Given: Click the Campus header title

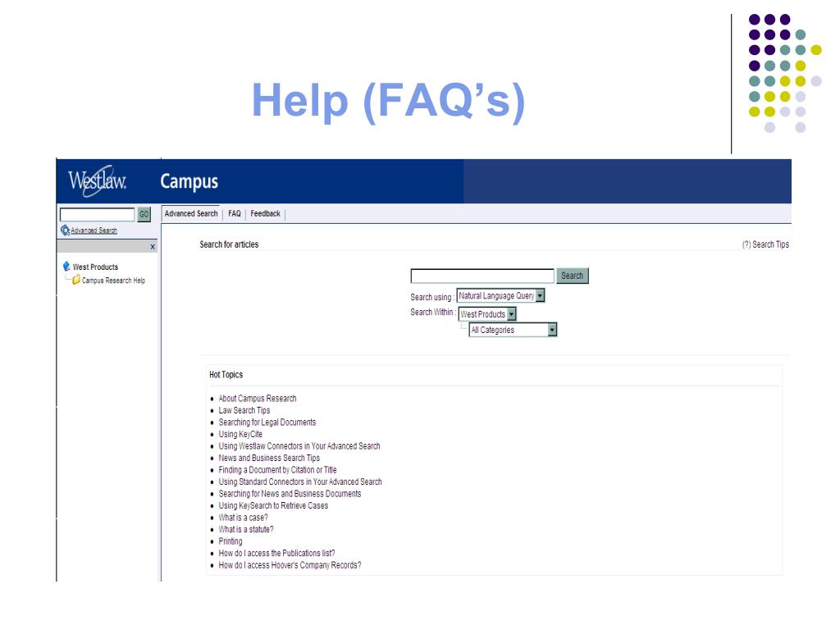Looking at the screenshot, I should [x=189, y=181].
